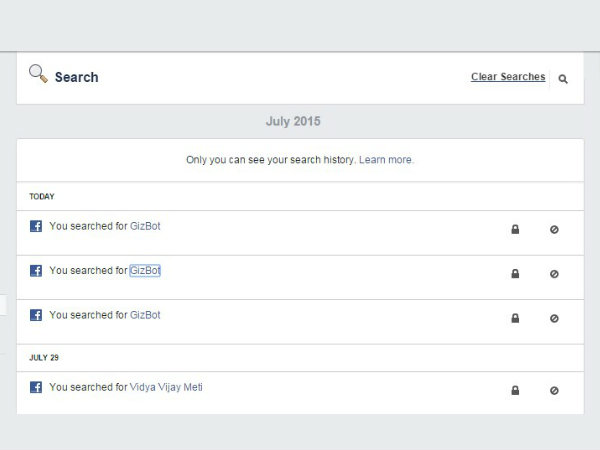Screen dimensions: 600x450
Task: Click the remove circle icon on the first GizBot entry
Action: (554, 230)
